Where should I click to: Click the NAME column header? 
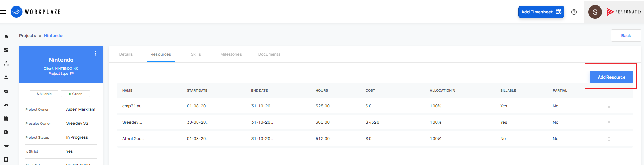click(127, 91)
